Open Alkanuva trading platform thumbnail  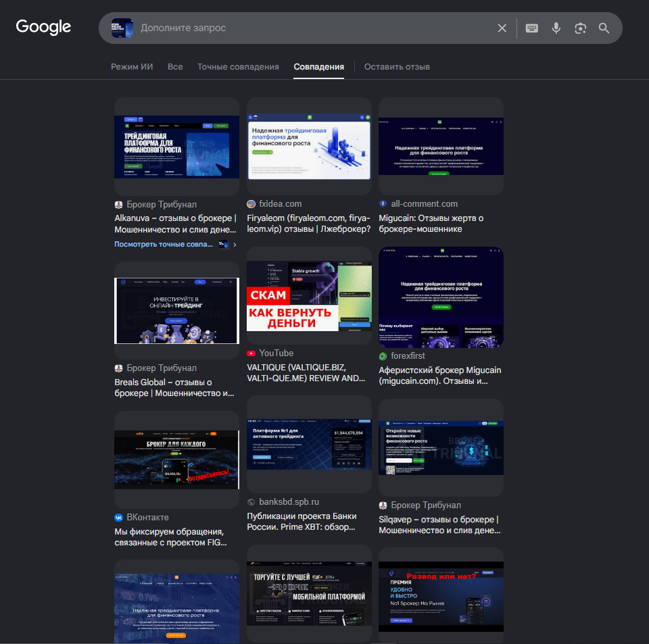(176, 147)
